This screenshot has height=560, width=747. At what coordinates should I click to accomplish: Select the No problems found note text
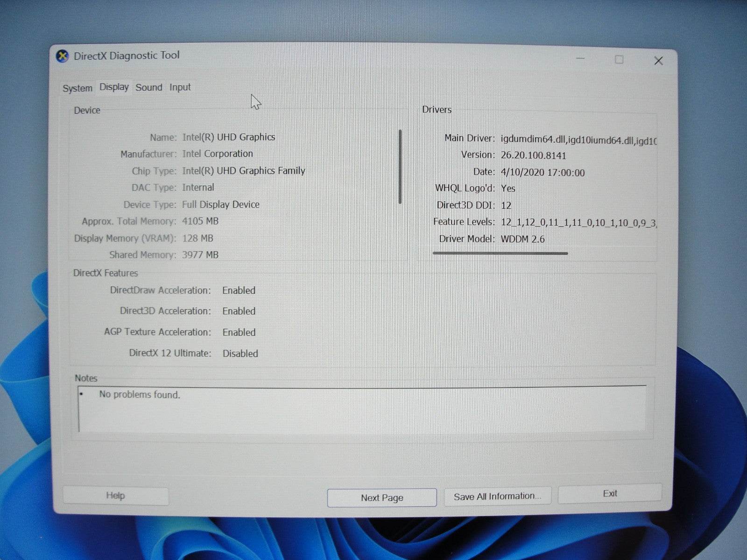click(x=139, y=394)
